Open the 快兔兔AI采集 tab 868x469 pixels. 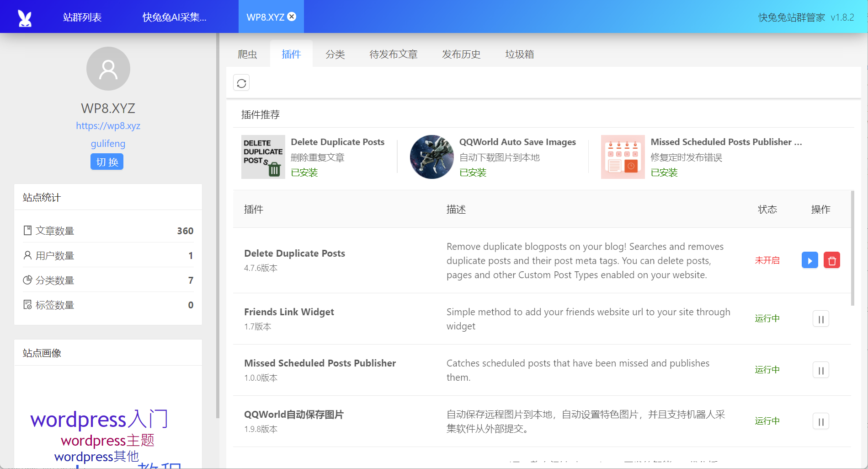click(x=175, y=17)
